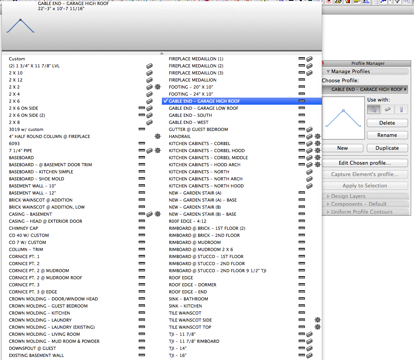Toggle the Column use-with icon
This screenshot has height=360, width=416.
click(401, 109)
